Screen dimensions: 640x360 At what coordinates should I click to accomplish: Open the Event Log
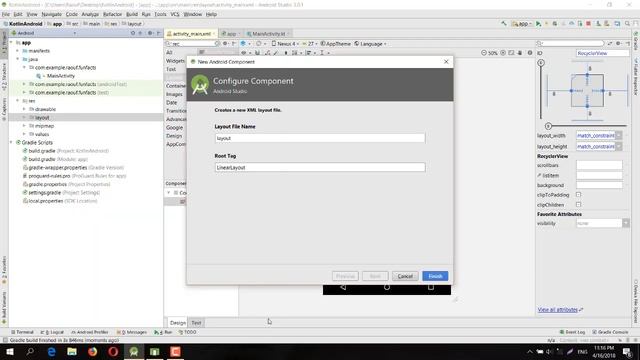click(x=572, y=332)
